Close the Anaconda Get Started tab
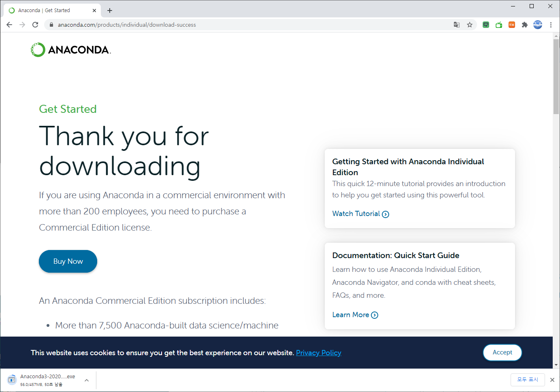Screen dimensions: 560x392 pyautogui.click(x=94, y=11)
